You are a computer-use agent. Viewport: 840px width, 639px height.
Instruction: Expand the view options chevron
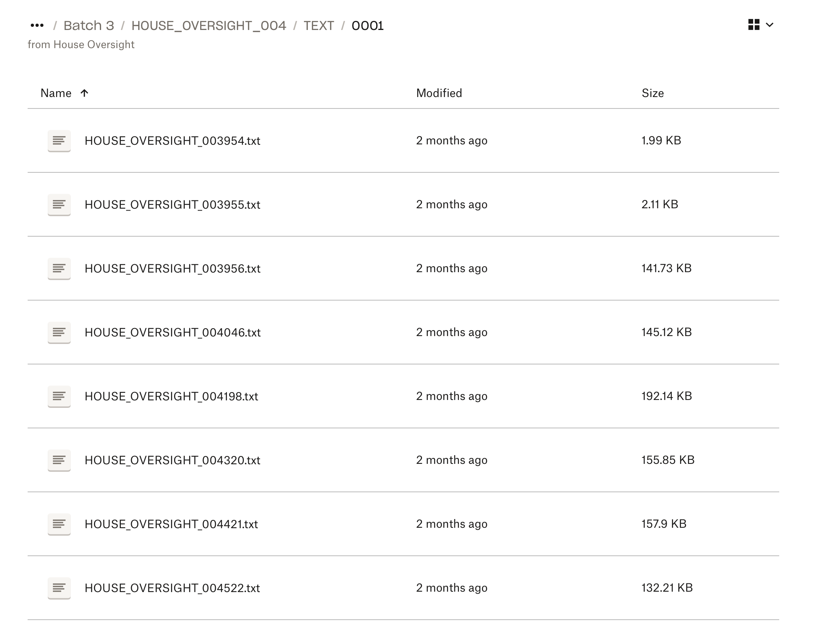pos(769,25)
